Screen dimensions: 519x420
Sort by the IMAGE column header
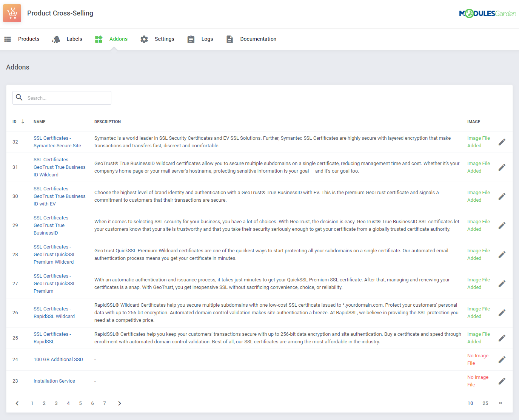[x=474, y=122]
